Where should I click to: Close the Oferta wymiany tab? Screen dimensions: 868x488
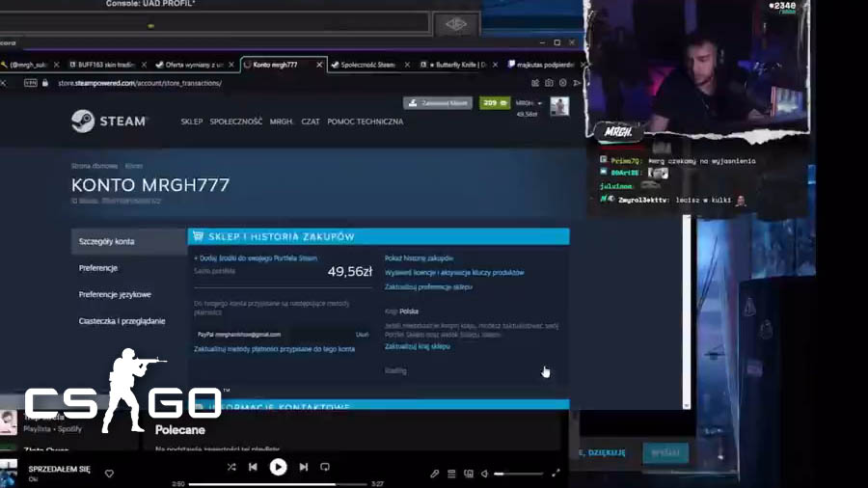tap(231, 65)
